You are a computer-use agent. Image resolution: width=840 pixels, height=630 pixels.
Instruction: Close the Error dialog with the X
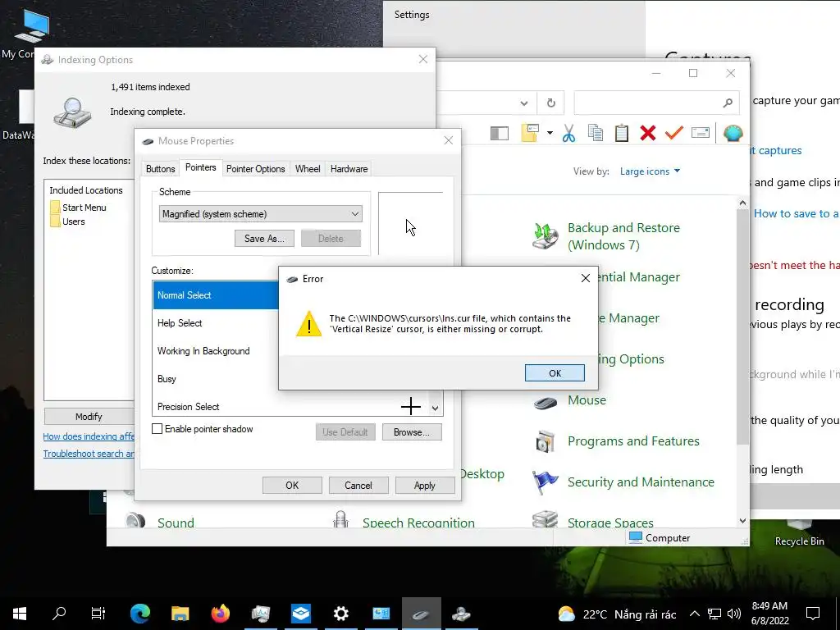click(x=586, y=278)
